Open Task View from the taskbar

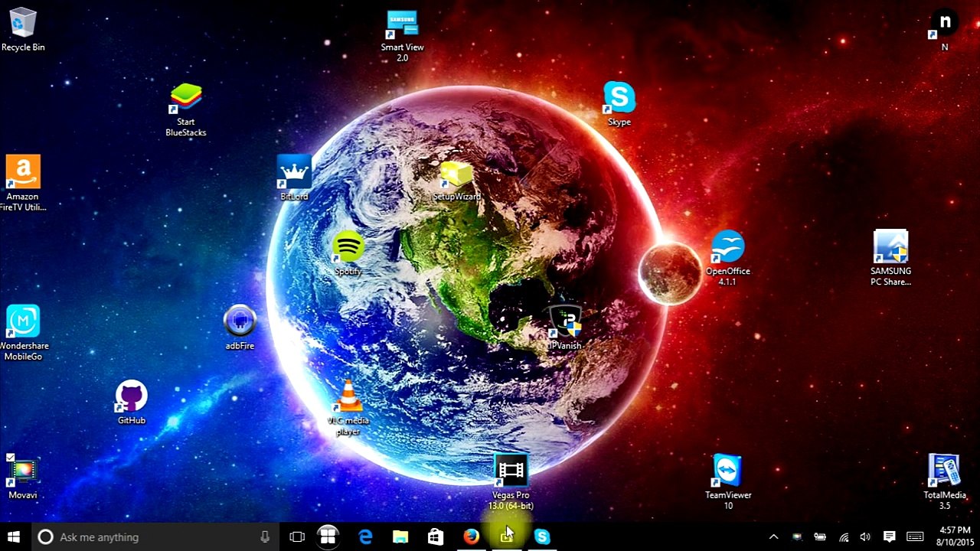click(297, 537)
